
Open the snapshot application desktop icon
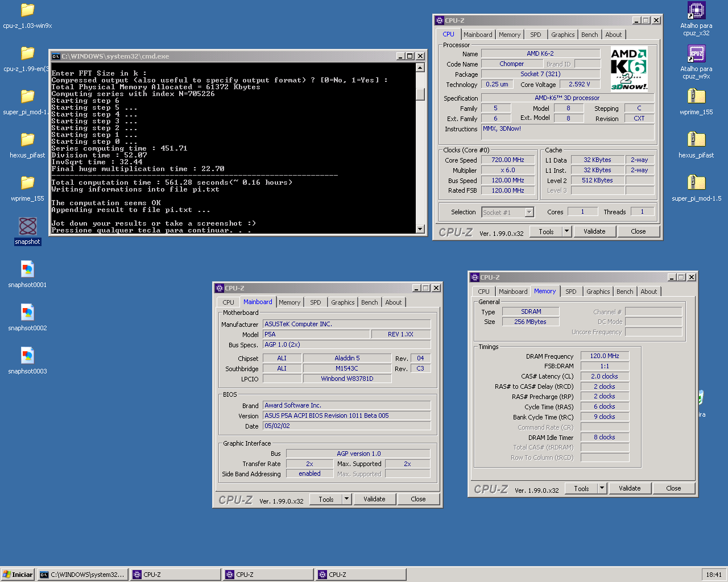click(27, 227)
